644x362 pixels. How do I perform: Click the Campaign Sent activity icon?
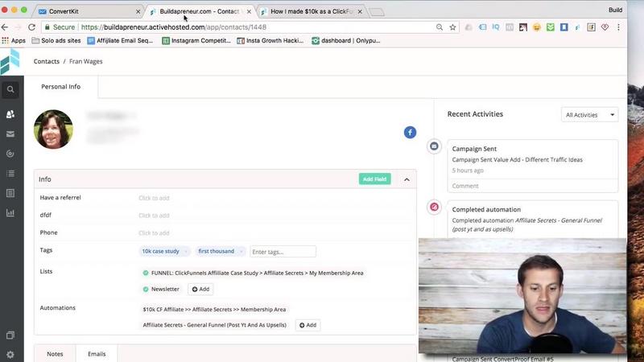pos(434,146)
